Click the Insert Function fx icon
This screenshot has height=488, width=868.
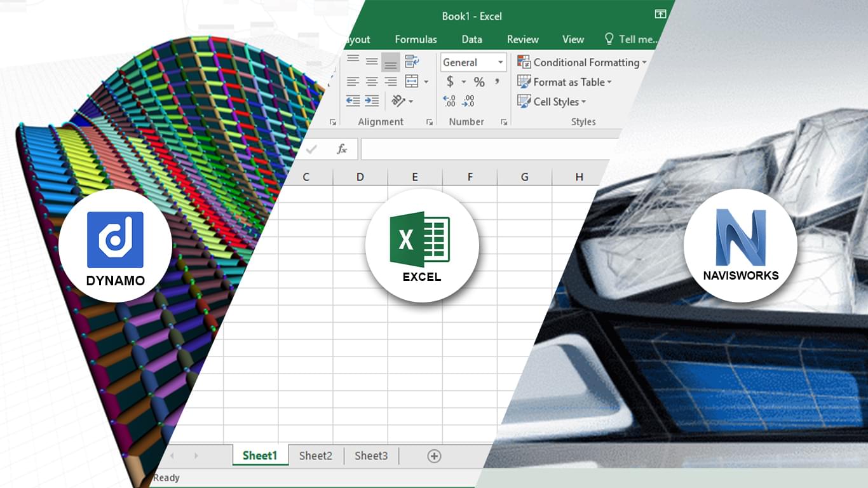coord(342,149)
